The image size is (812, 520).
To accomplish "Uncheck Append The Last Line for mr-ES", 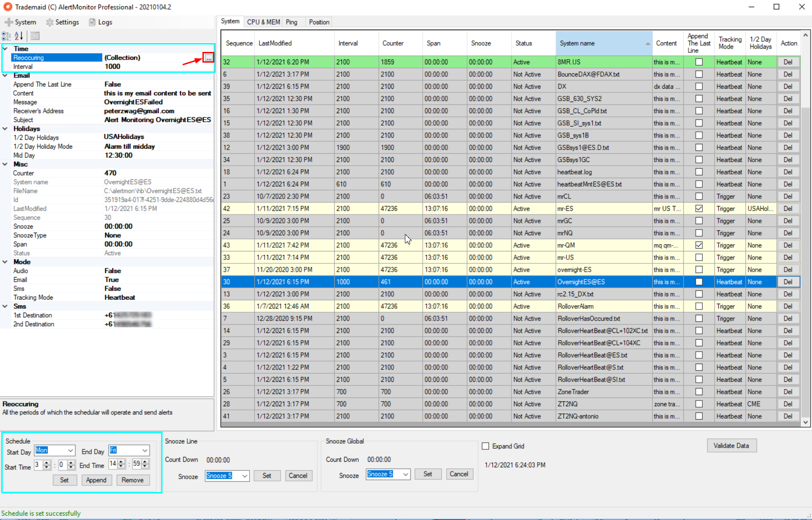I will tap(699, 209).
